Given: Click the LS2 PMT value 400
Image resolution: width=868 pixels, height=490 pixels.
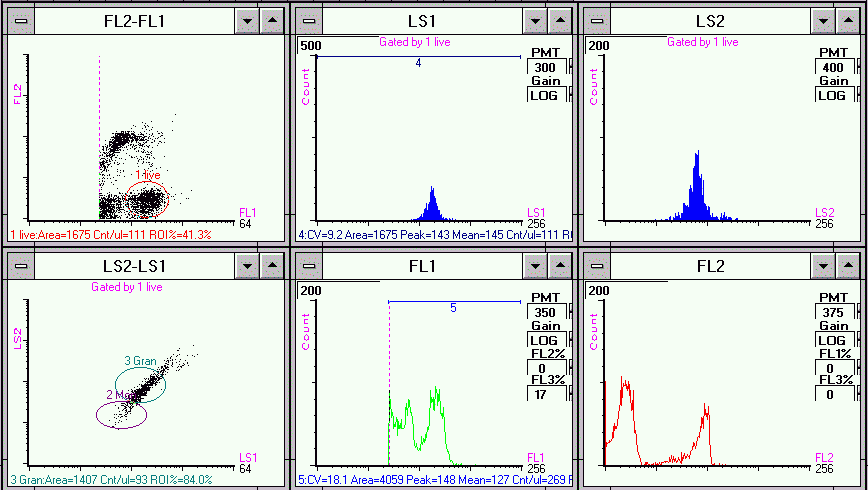Looking at the screenshot, I should click(832, 66).
